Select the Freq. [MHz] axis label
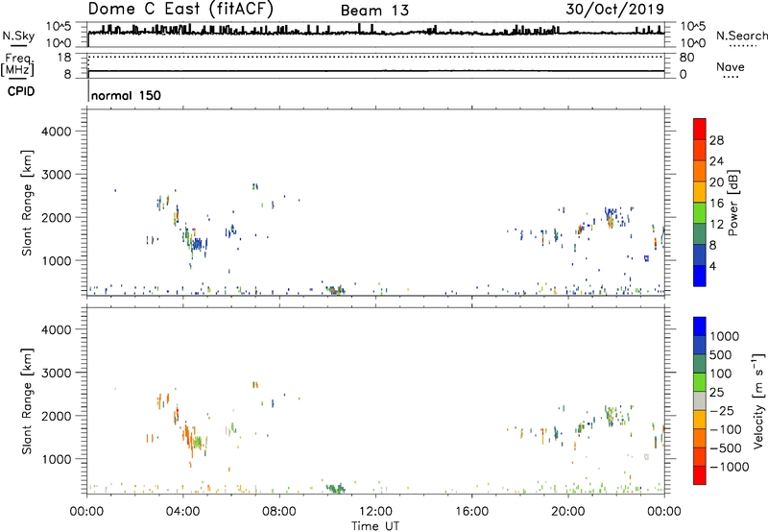This screenshot has height=532, width=768. pos(18,64)
